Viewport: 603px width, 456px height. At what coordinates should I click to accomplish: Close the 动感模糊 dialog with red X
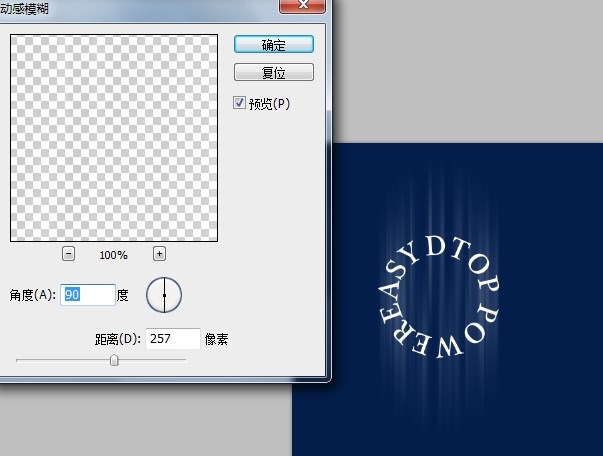[x=296, y=6]
